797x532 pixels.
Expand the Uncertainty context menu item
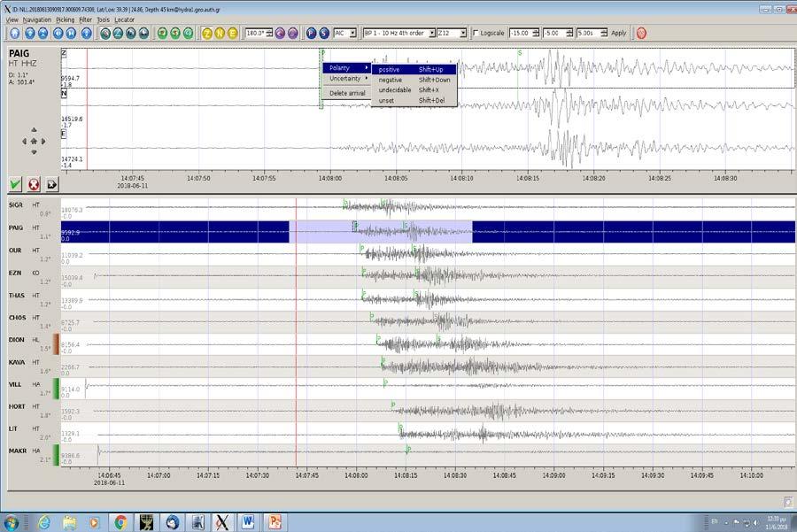[346, 79]
